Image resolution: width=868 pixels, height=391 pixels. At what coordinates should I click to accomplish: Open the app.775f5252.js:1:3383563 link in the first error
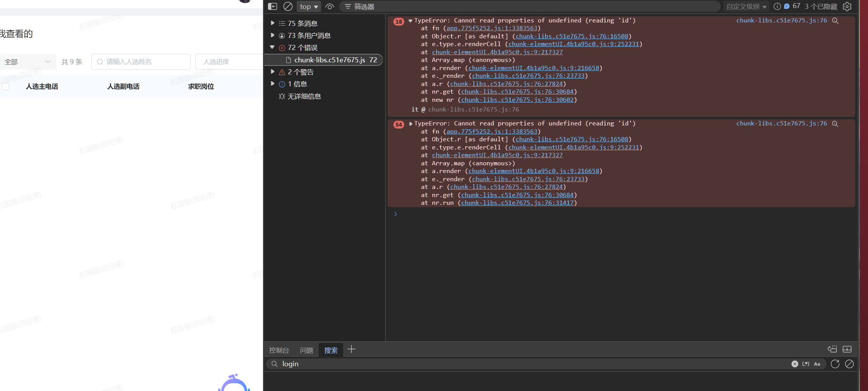point(492,28)
